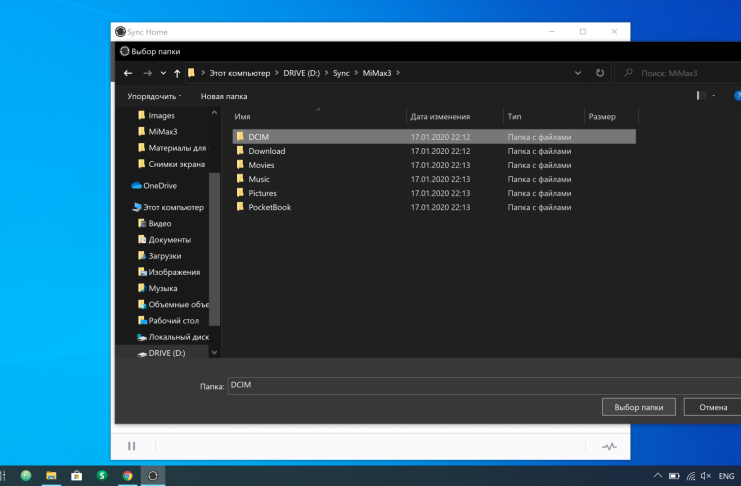Select Sync in the address path
Viewport: 741px width, 486px height.
pos(341,73)
